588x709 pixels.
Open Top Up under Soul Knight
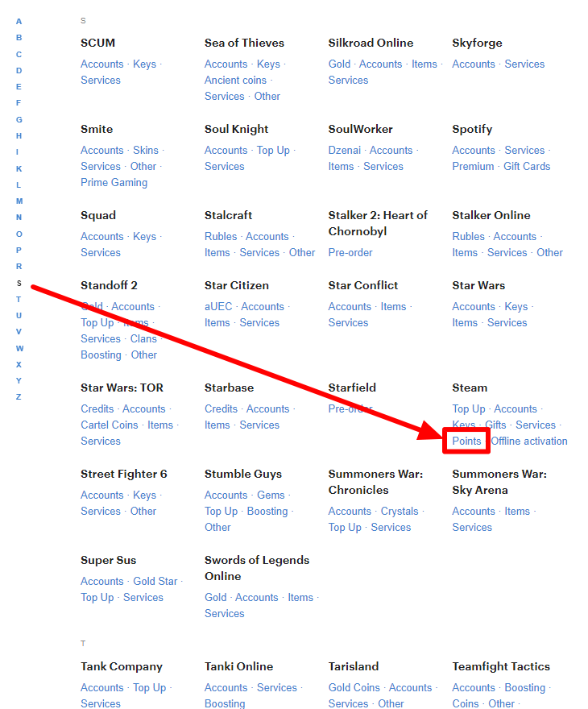coord(273,151)
